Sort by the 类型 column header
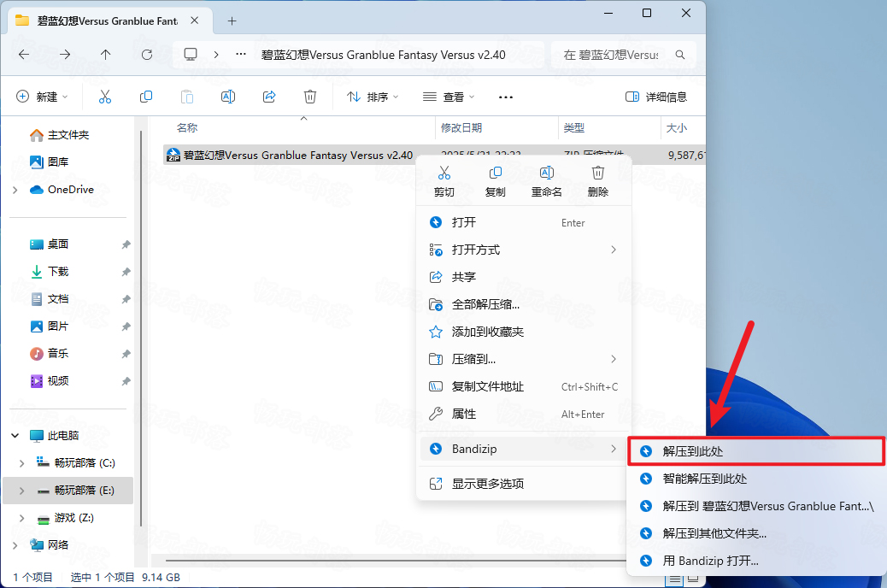 pyautogui.click(x=574, y=128)
